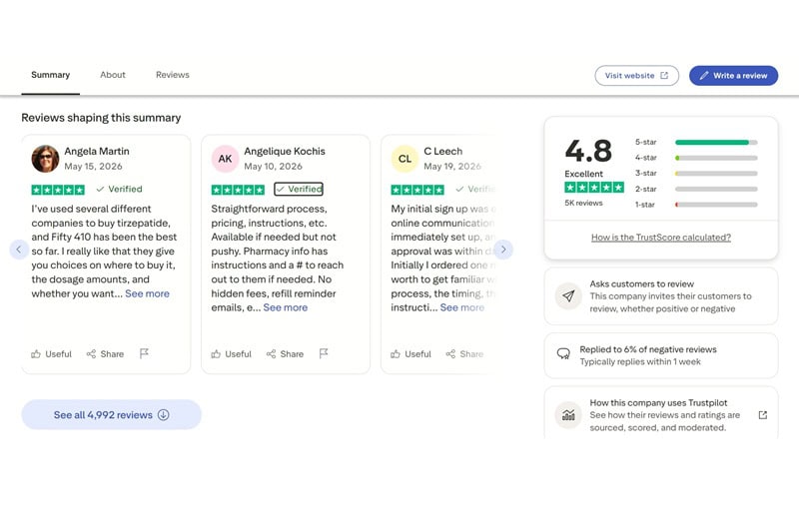Click the green stars under Excellent score
The width and height of the screenshot is (799, 532).
(594, 188)
